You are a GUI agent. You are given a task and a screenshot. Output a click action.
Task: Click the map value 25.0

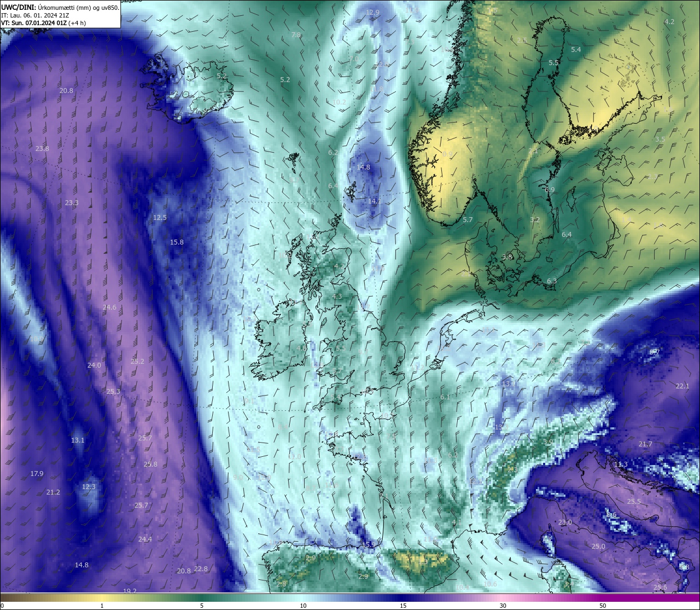598,547
